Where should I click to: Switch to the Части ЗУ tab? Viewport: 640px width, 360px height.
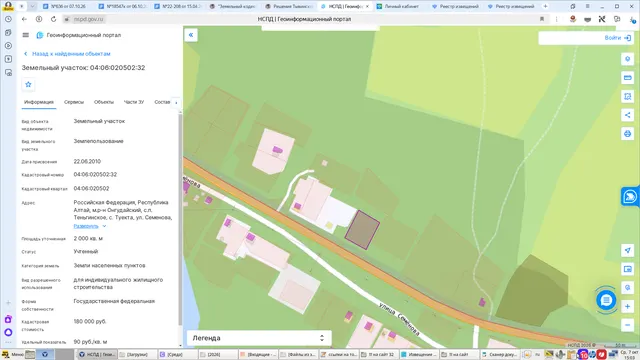(x=133, y=102)
